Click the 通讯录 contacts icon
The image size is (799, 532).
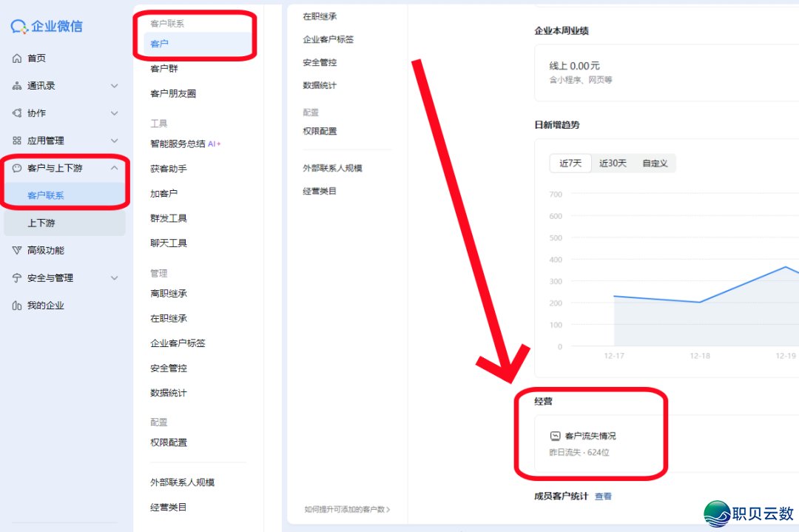coord(16,86)
